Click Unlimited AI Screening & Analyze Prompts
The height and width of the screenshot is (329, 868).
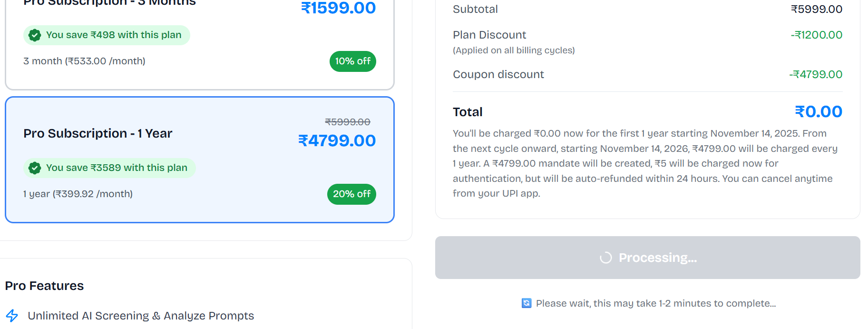click(x=141, y=316)
